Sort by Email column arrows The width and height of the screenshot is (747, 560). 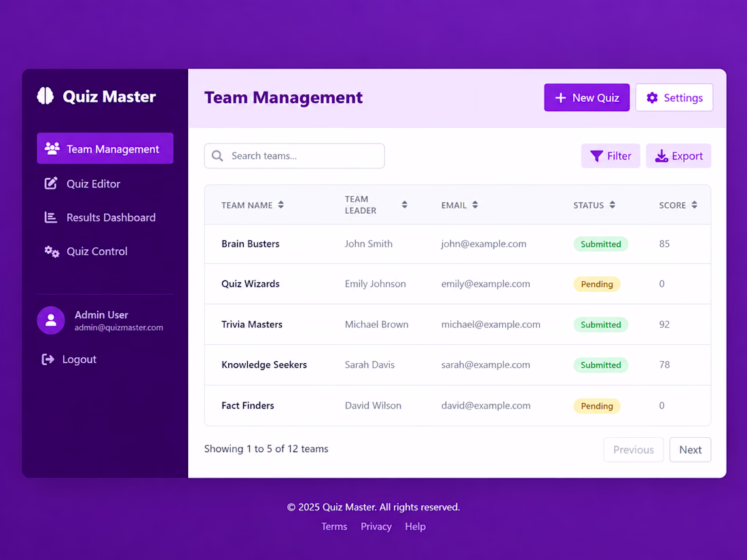(x=475, y=205)
